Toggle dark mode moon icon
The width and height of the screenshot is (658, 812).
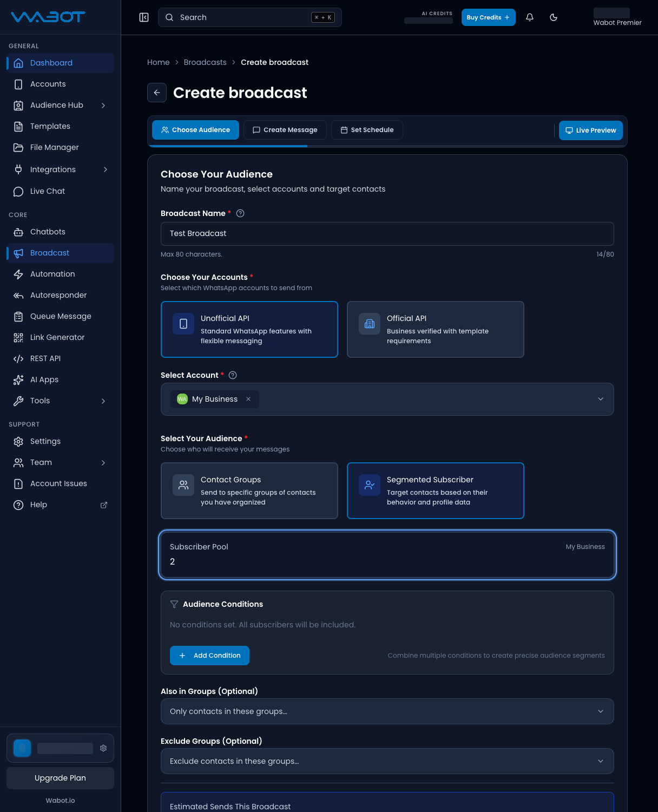[x=554, y=17]
